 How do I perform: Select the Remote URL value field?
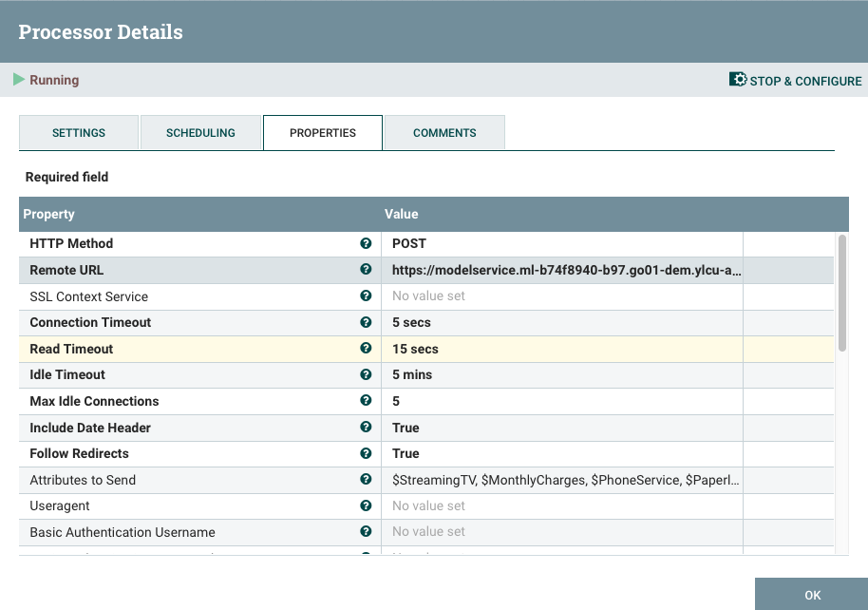click(565, 270)
